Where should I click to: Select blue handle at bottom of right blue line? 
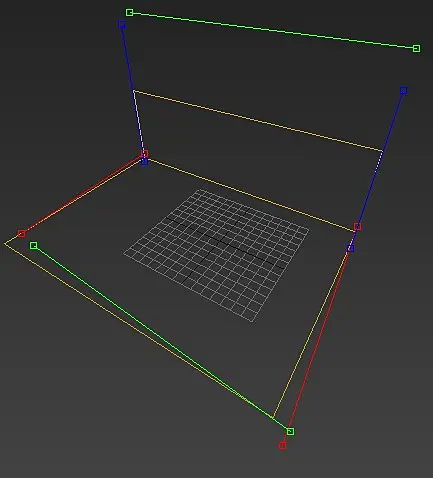tap(350, 248)
